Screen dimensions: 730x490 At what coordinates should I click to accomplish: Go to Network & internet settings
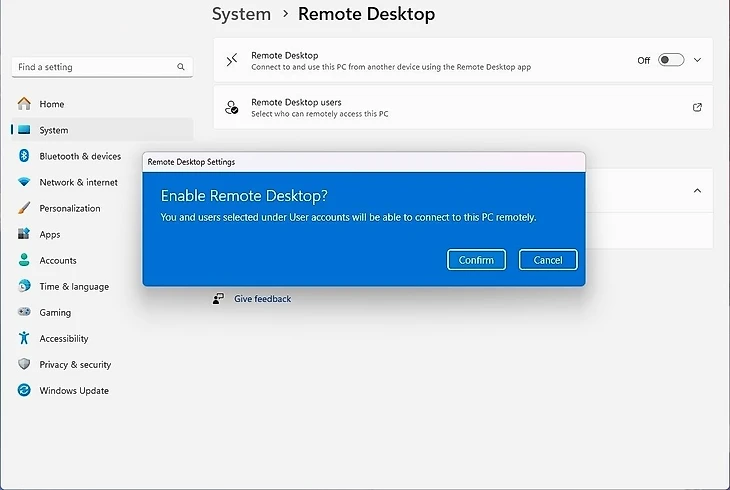(102, 182)
